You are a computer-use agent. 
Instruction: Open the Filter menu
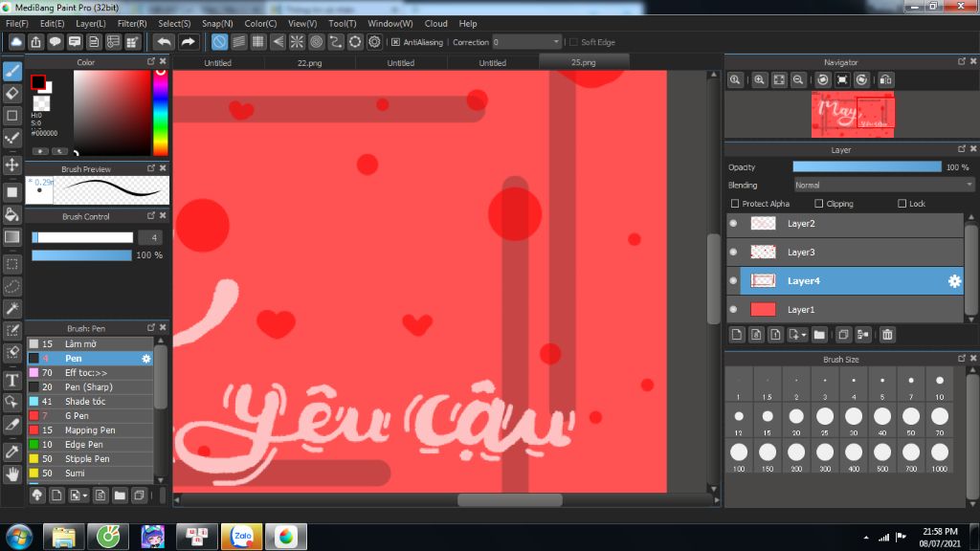coord(132,24)
